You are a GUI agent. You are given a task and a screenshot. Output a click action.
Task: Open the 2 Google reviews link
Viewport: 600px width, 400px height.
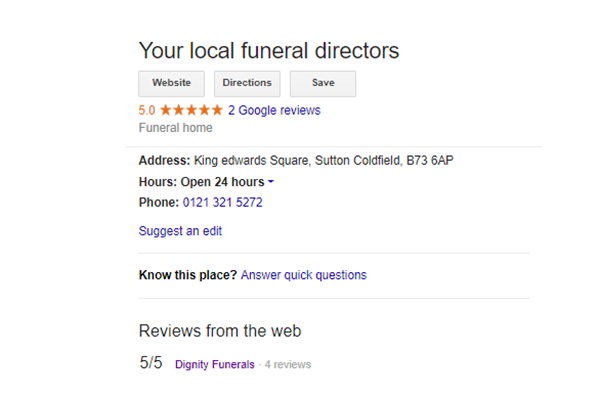tap(274, 110)
